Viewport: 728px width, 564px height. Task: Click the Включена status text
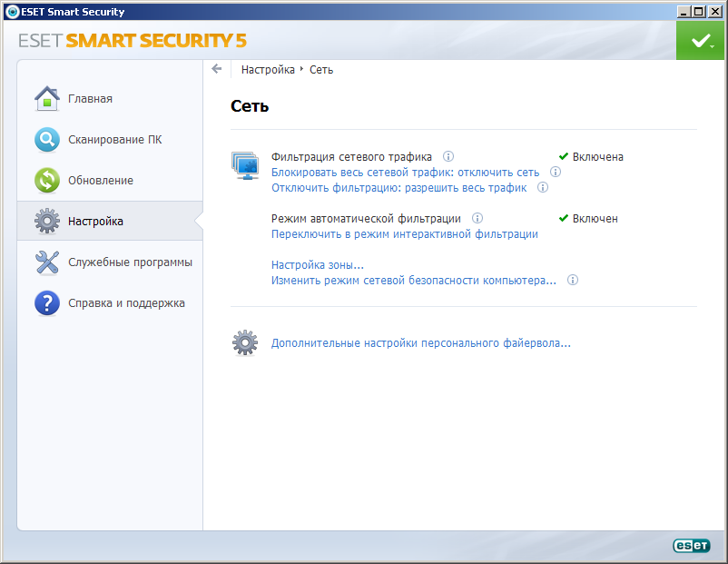(x=597, y=156)
